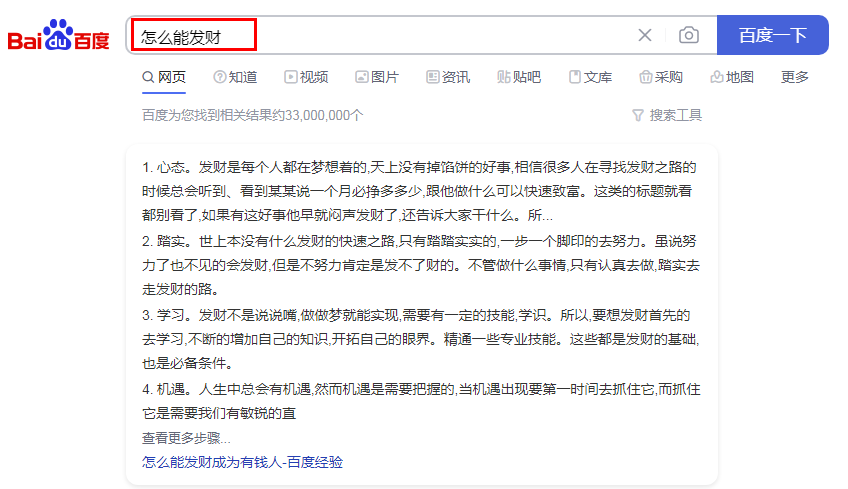The image size is (848, 489).
Task: Open the 怎么能发财成为有钱人-百度经验 link
Action: point(242,462)
